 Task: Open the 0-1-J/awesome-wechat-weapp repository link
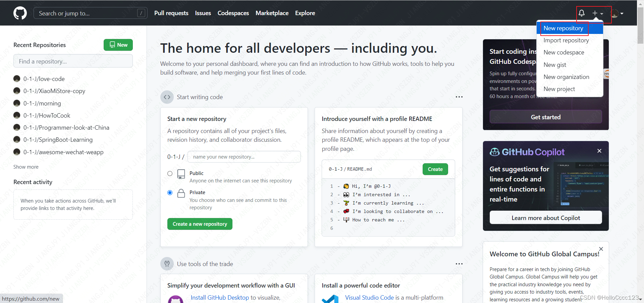[63, 152]
